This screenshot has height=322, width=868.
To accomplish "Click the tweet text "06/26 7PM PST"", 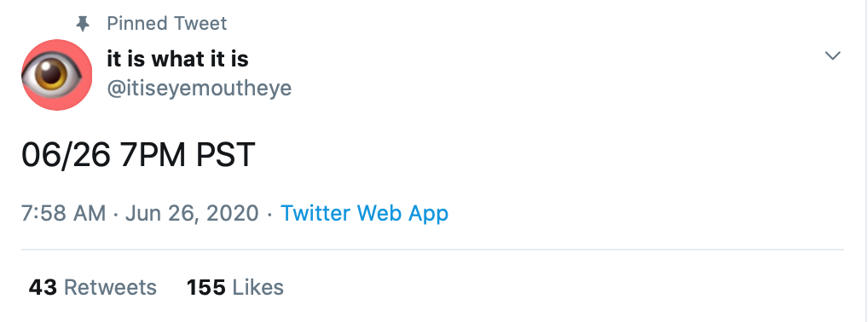I will click(138, 155).
